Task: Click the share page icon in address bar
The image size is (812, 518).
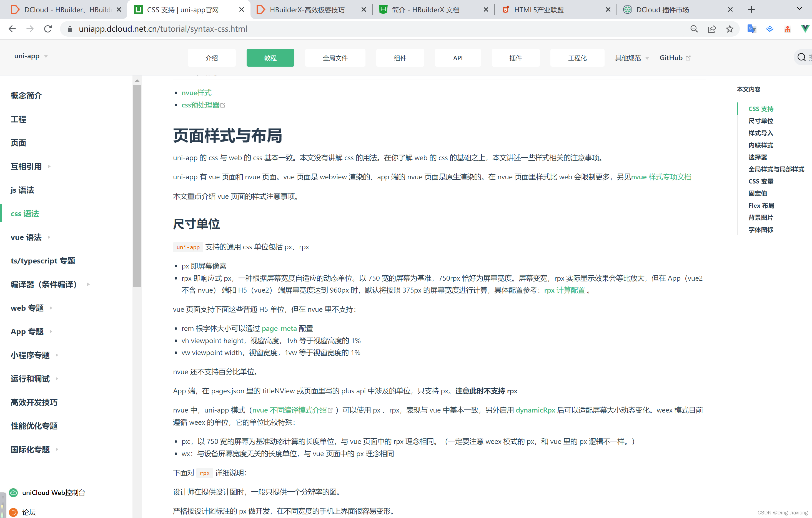Action: coord(712,29)
